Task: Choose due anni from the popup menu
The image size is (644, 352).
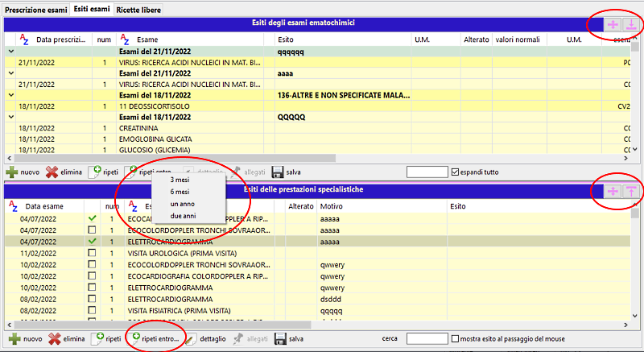Action: [x=184, y=216]
